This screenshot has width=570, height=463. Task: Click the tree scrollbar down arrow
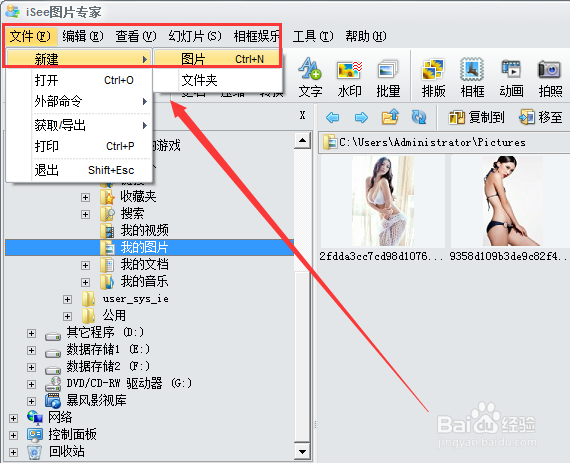302,452
